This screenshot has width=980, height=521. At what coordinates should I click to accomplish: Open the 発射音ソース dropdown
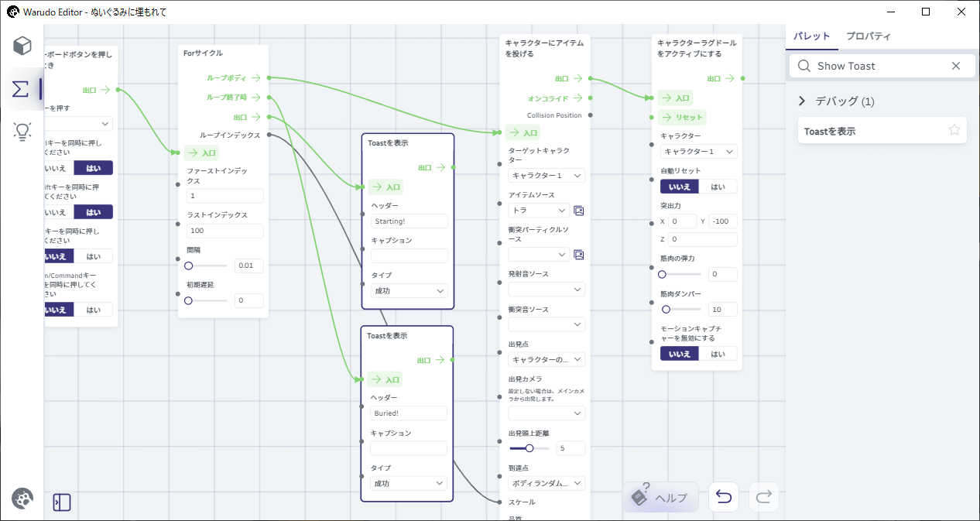pyautogui.click(x=547, y=289)
